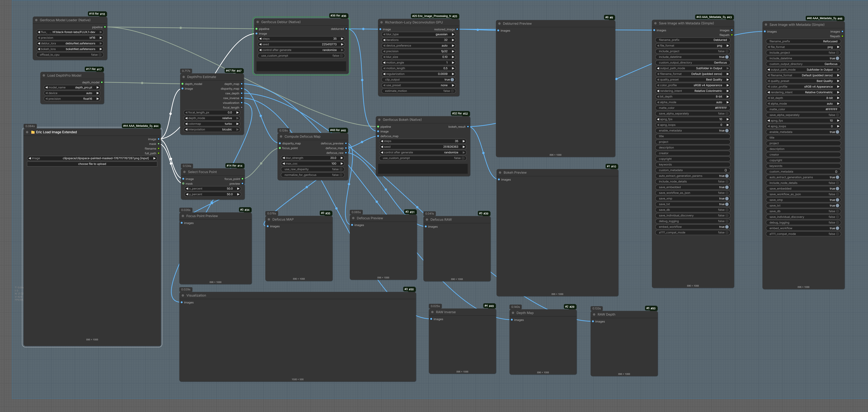Open interpolation bicubic dropdown
This screenshot has width=868, height=412.
click(x=212, y=129)
